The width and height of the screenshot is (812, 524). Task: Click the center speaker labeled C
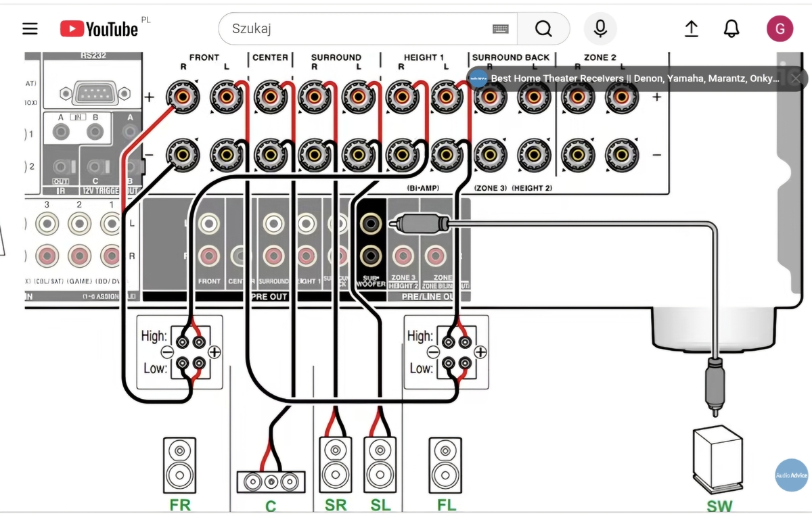271,481
